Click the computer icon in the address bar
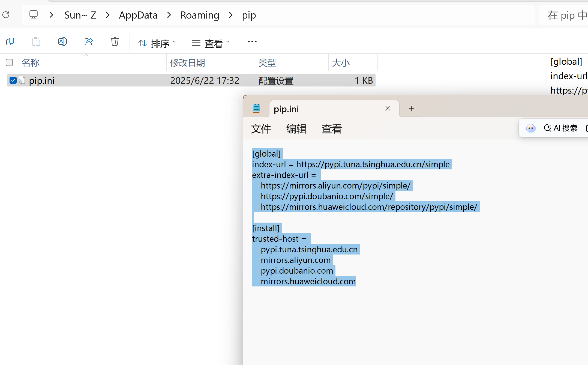 pyautogui.click(x=33, y=14)
